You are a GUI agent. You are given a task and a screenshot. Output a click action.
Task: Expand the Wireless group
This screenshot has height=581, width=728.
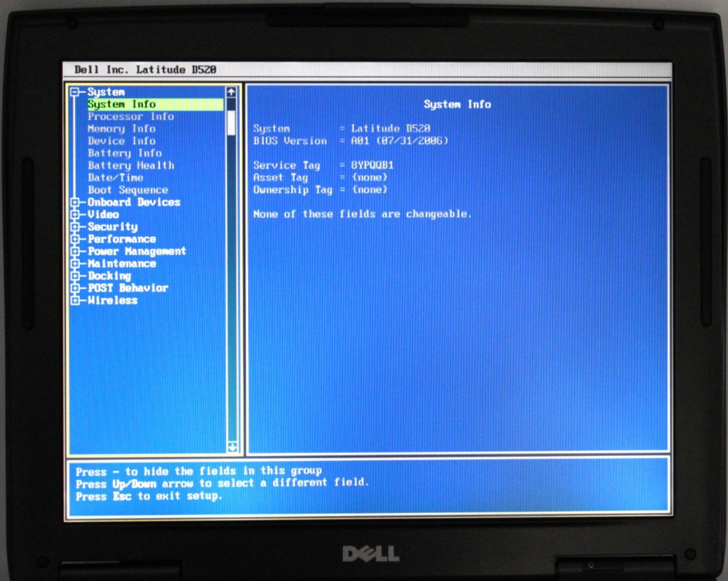pos(75,300)
